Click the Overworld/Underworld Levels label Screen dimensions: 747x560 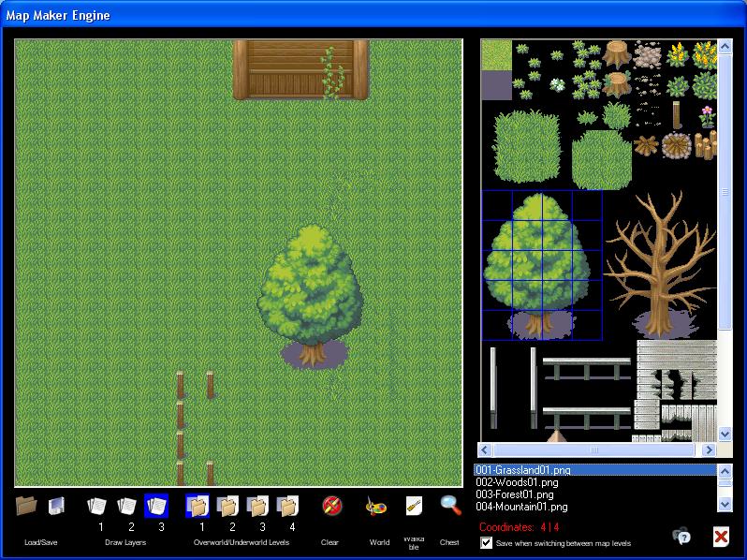pyautogui.click(x=242, y=542)
